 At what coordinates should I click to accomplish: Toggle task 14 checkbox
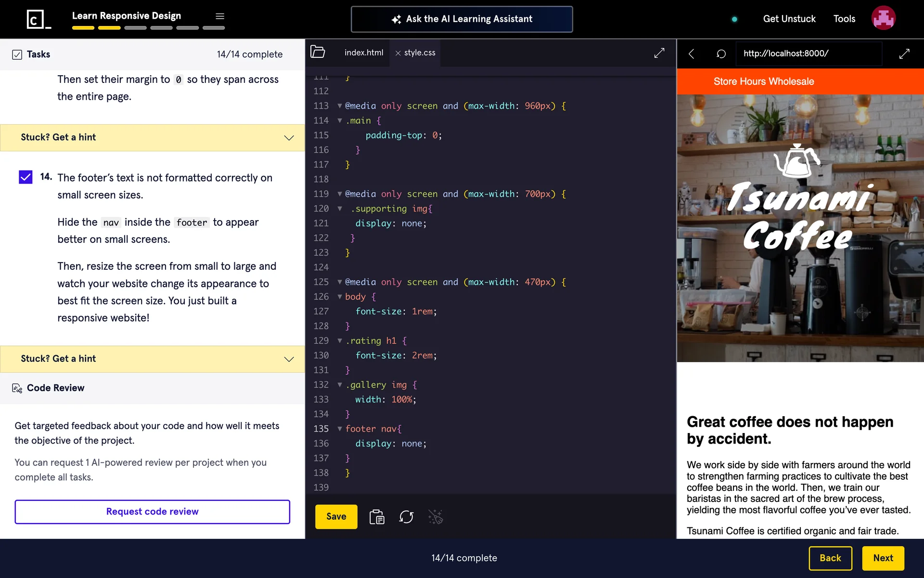pos(26,177)
